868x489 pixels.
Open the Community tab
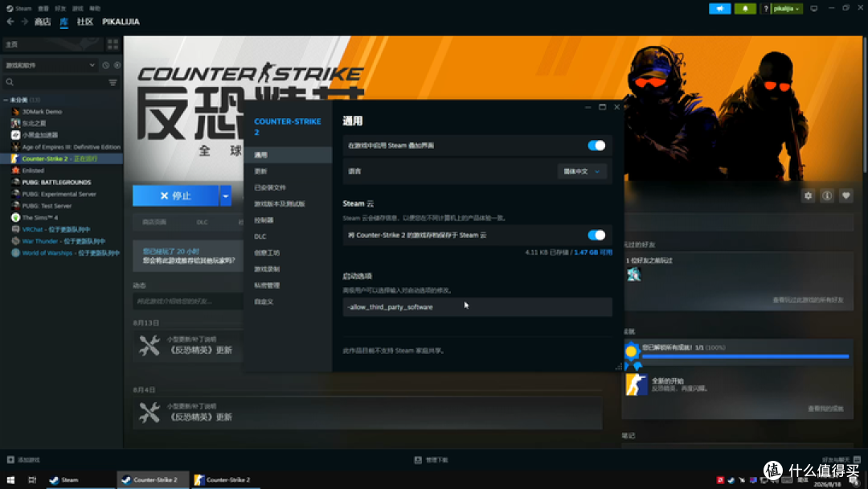pos(84,22)
